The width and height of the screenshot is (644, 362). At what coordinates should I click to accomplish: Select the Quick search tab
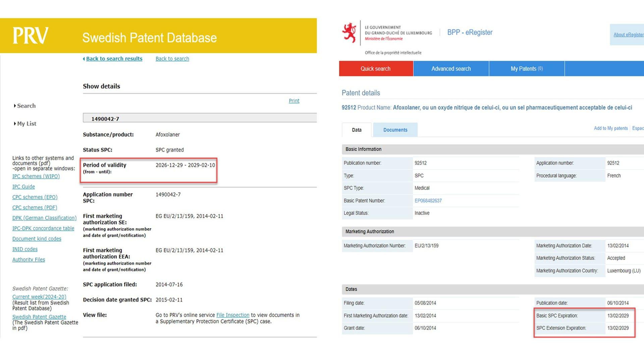[x=375, y=68]
